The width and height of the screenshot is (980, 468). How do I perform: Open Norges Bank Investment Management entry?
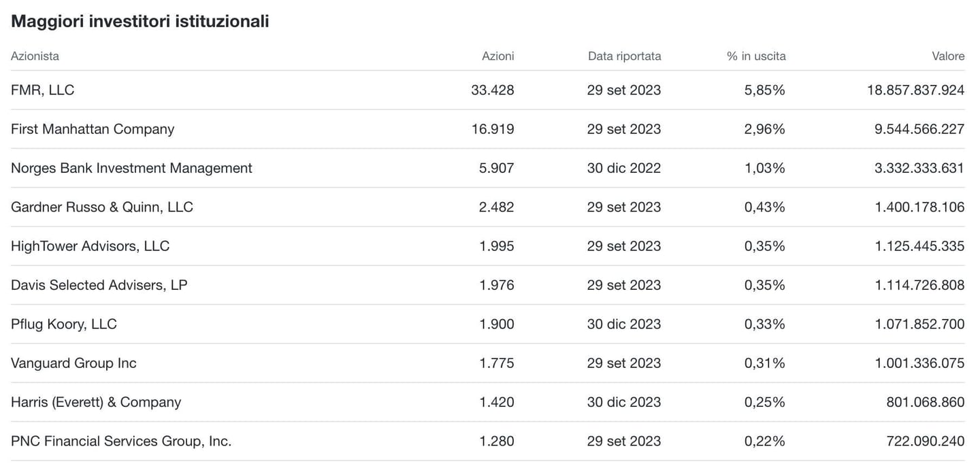pyautogui.click(x=131, y=168)
